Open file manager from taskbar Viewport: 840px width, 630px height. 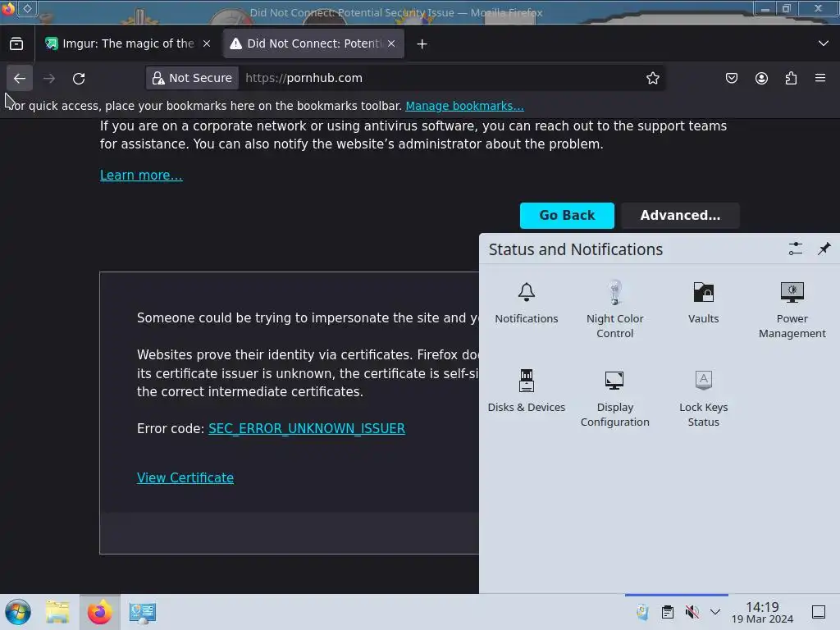(x=58, y=612)
